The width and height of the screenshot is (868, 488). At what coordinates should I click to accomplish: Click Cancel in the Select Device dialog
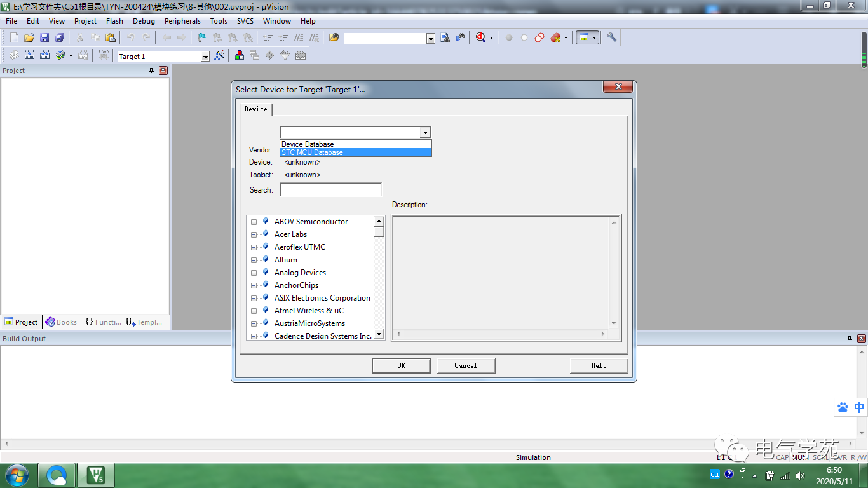[x=466, y=365]
